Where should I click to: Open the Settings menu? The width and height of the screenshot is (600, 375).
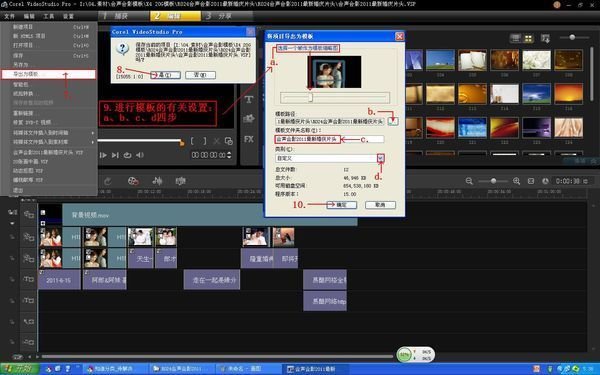pos(68,16)
